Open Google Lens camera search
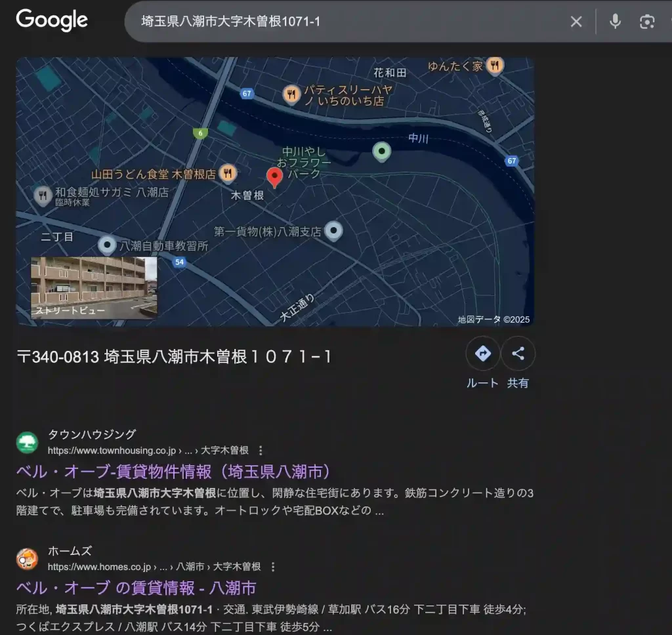The width and height of the screenshot is (672, 635). tap(647, 21)
